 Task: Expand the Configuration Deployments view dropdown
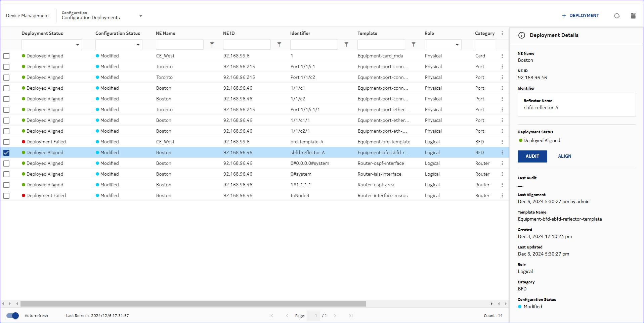coord(141,16)
